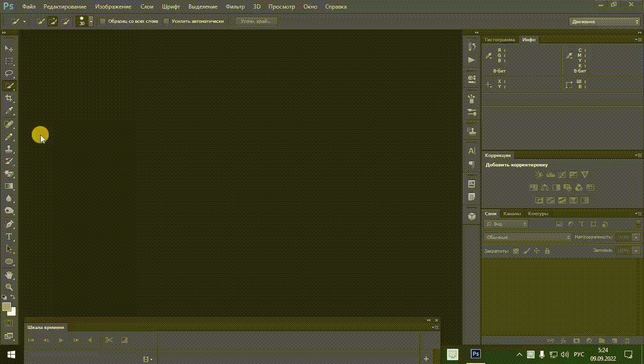Open the "Обычные" blend mode dropdown
This screenshot has height=364, width=644.
528,237
